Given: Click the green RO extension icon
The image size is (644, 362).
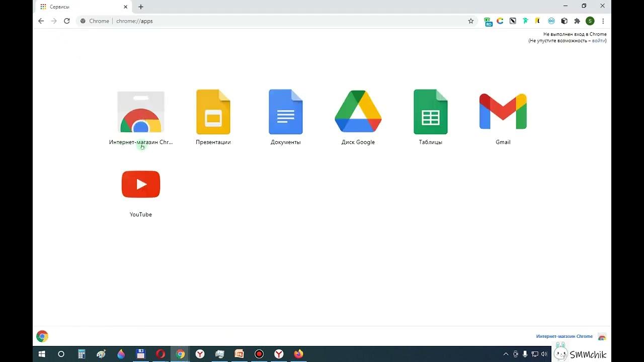Looking at the screenshot, I should (488, 21).
